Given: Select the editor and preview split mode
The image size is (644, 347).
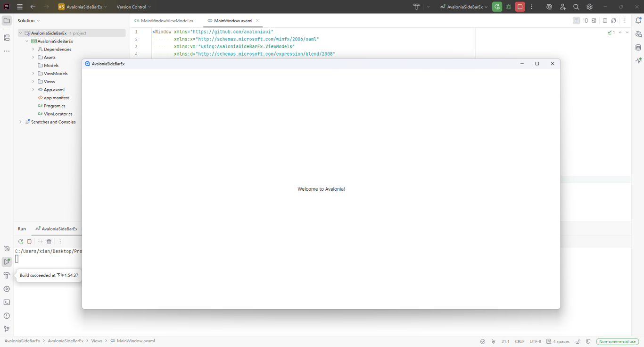Looking at the screenshot, I should pyautogui.click(x=585, y=21).
